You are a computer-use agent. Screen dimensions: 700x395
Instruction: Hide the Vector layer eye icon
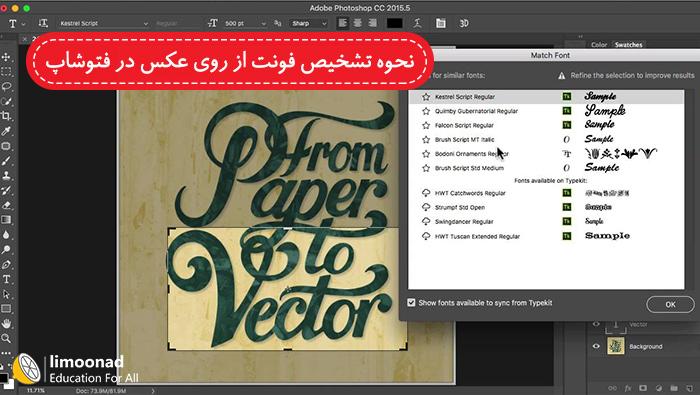(x=596, y=324)
